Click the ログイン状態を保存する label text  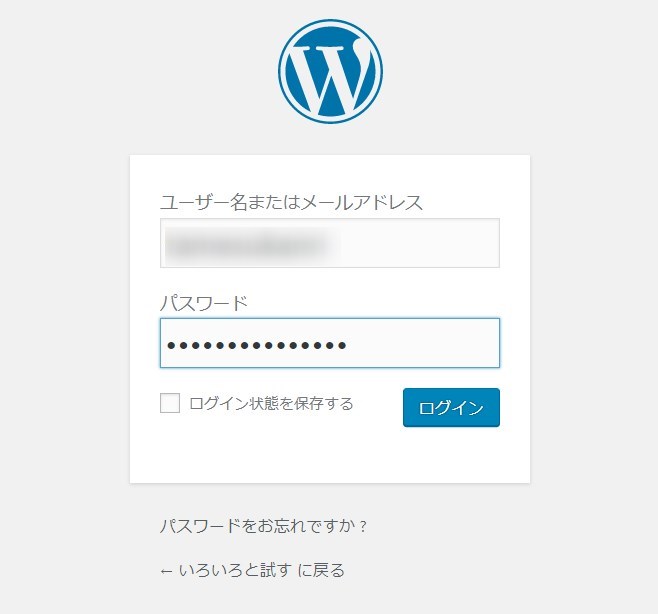coord(271,403)
